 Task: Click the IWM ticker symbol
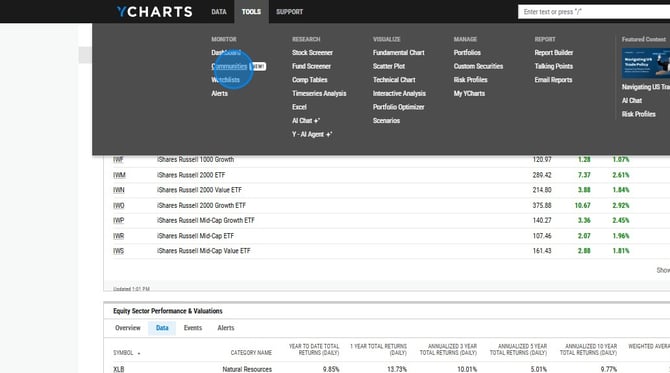pyautogui.click(x=119, y=175)
